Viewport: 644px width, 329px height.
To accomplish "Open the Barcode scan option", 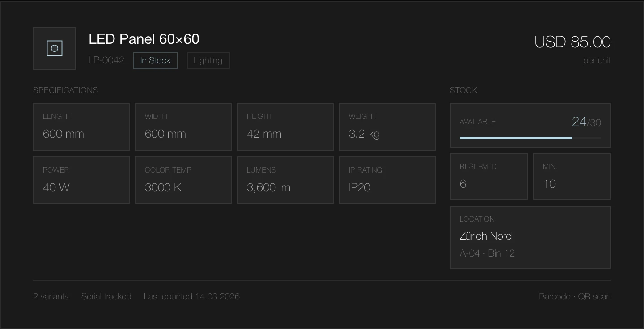I will 555,296.
